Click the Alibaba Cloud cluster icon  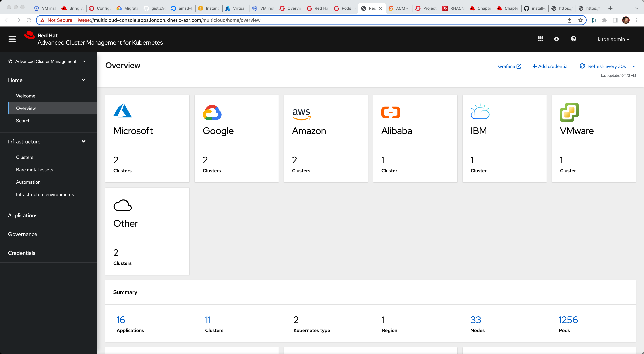click(391, 112)
